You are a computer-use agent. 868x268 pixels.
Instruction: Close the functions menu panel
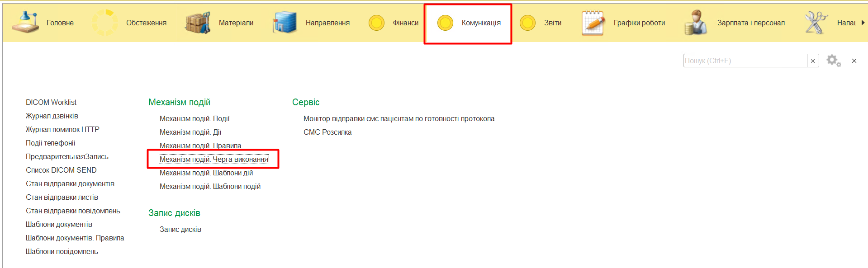854,61
